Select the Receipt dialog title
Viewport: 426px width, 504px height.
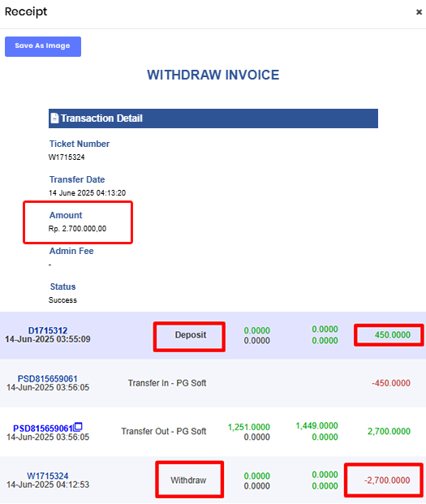[26, 11]
